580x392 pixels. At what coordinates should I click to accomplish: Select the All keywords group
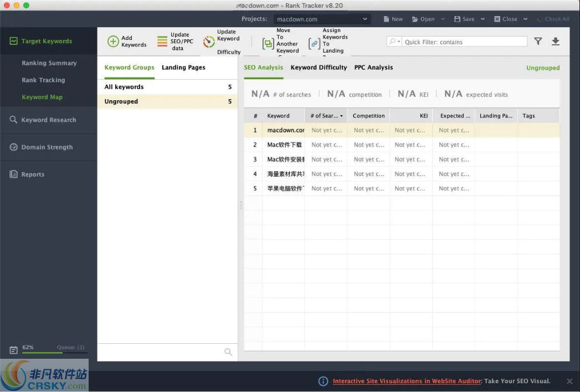point(167,87)
